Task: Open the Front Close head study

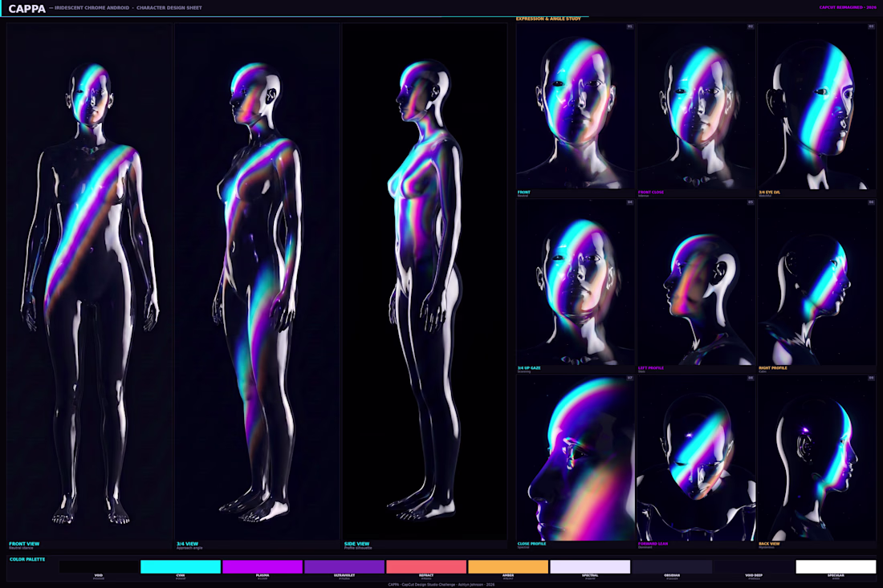Action: click(696, 106)
